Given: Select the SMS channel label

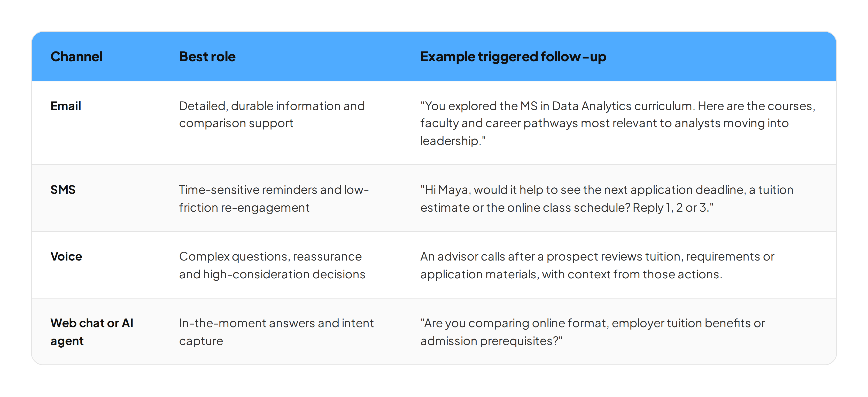Looking at the screenshot, I should tap(63, 189).
